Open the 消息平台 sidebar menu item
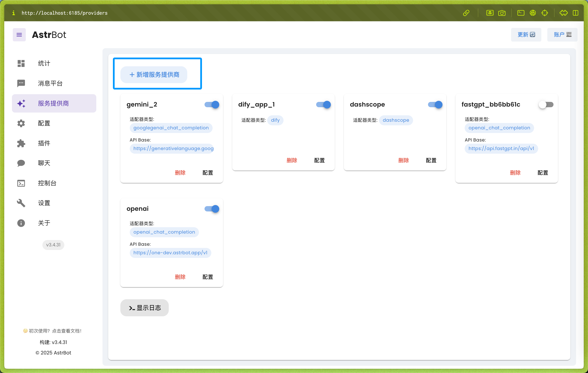Viewport: 588px width, 373px height. click(50, 83)
